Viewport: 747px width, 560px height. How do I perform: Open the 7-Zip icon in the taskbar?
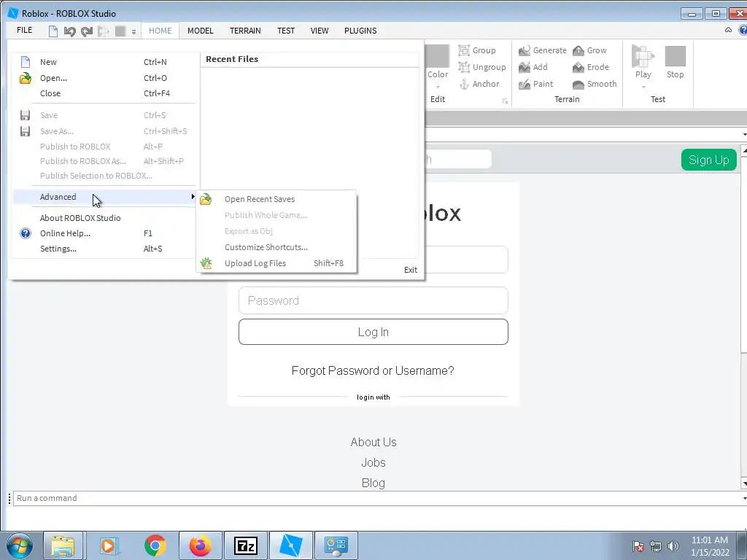pyautogui.click(x=245, y=545)
